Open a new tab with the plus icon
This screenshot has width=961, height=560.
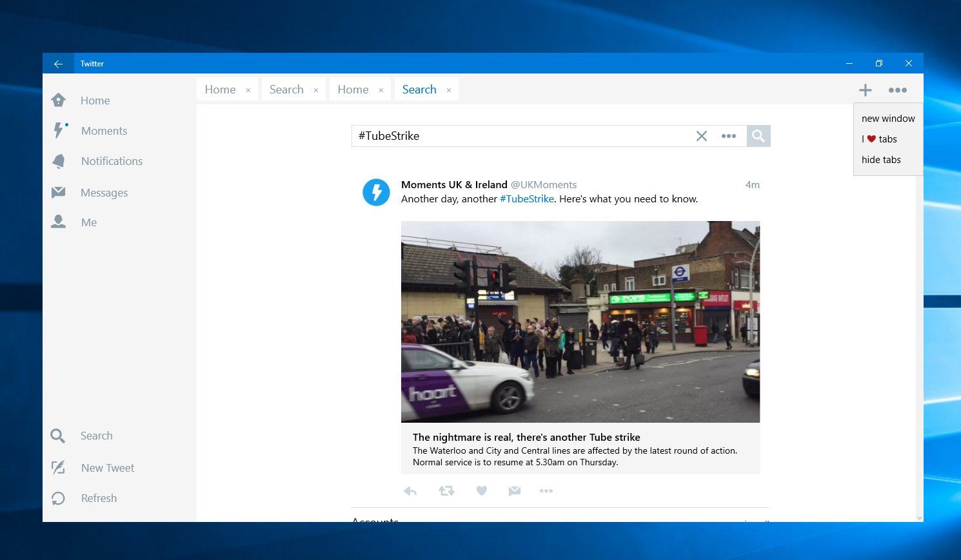coord(865,90)
